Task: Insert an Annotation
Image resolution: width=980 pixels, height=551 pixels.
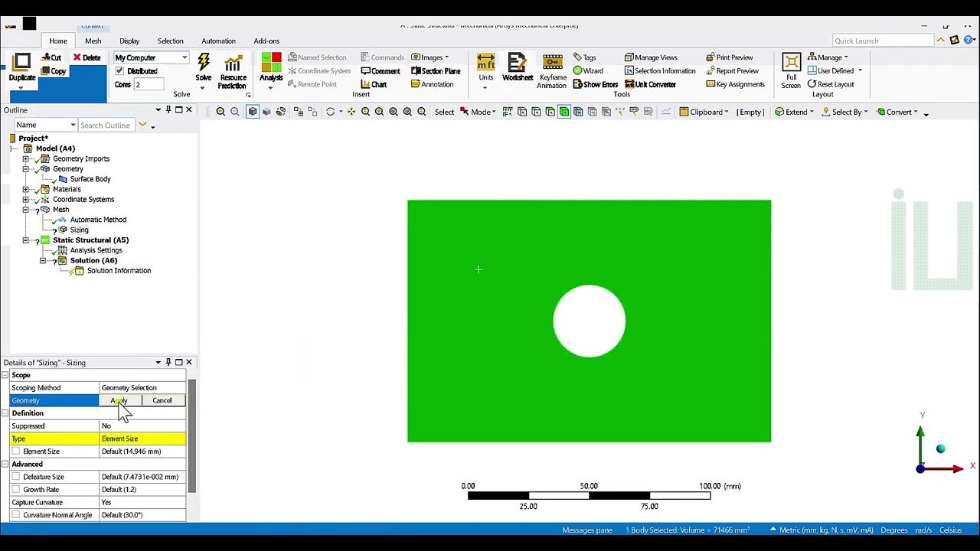Action: point(432,84)
